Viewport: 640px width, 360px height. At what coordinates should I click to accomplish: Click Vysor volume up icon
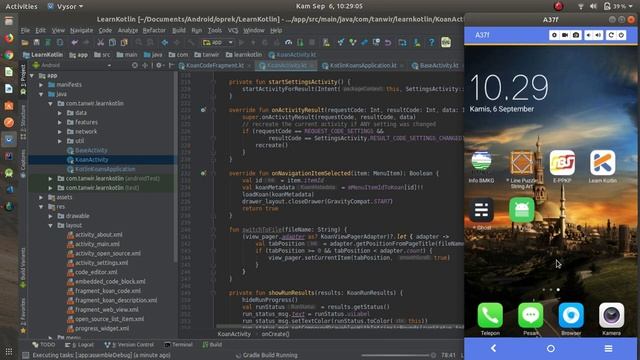click(598, 36)
